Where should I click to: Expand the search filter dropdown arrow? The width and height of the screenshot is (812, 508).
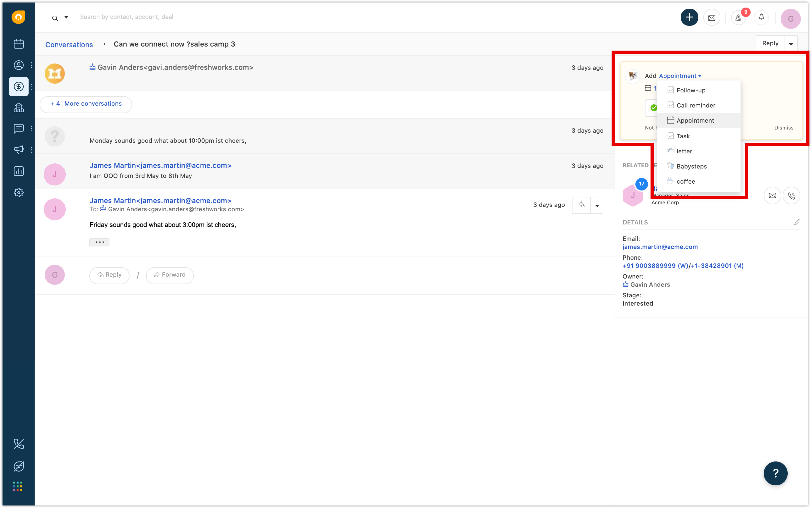66,17
